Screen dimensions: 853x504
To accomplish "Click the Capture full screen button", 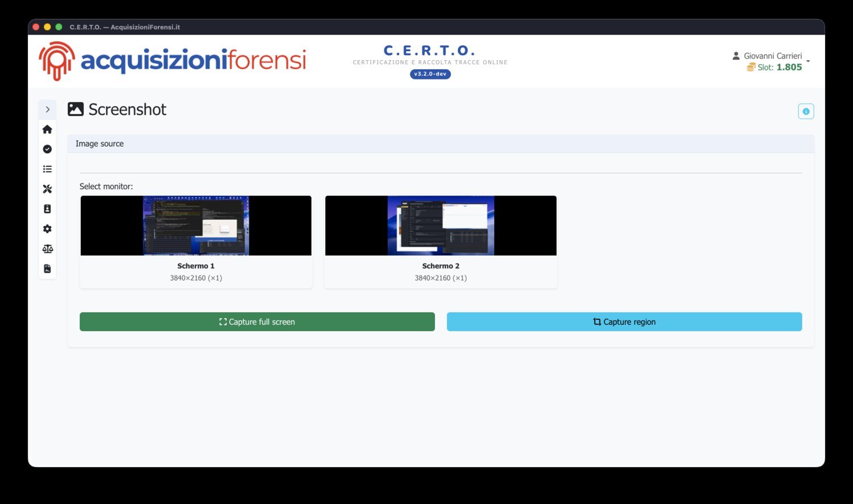I will 257,322.
